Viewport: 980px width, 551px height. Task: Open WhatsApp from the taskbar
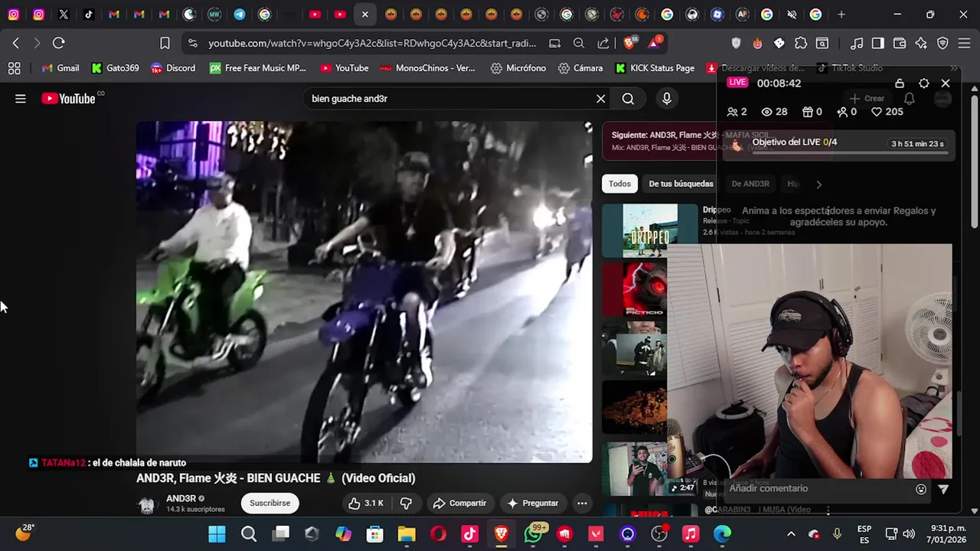coord(534,534)
